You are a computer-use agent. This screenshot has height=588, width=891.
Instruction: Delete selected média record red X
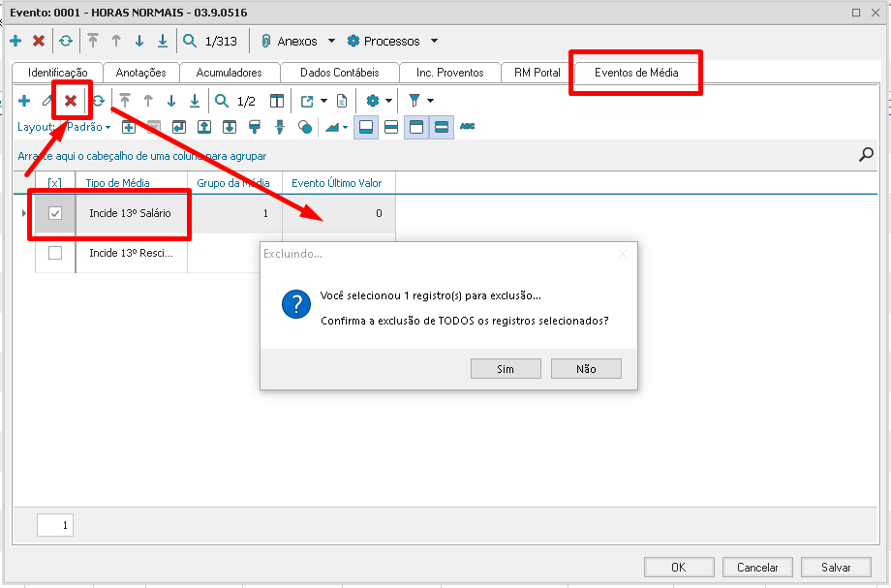pos(71,101)
